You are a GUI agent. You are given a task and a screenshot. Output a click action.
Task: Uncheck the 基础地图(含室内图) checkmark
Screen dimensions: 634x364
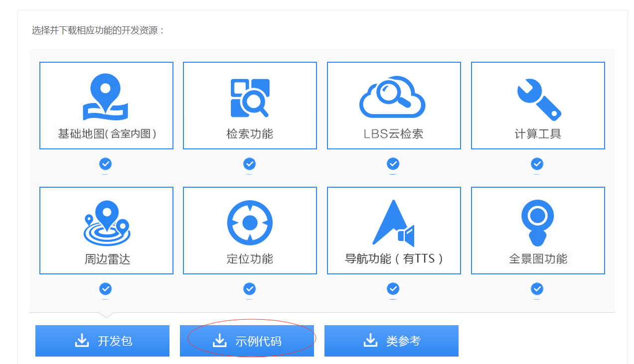106,164
